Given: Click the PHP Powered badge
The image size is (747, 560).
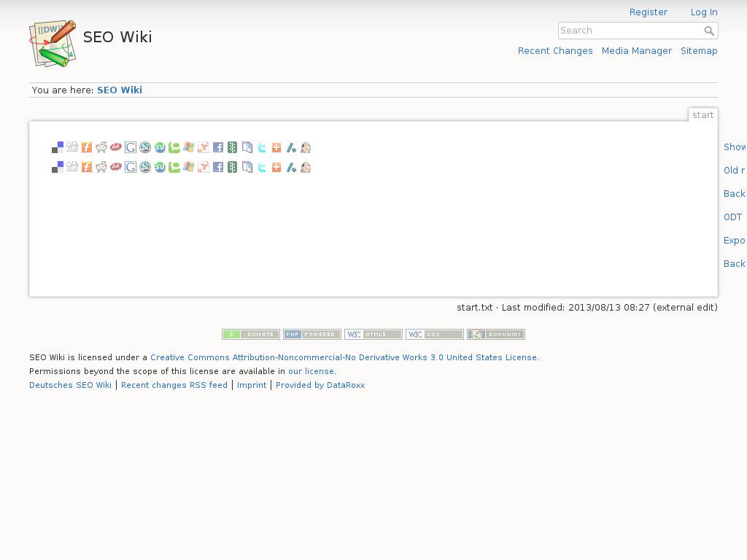Looking at the screenshot, I should (x=312, y=335).
